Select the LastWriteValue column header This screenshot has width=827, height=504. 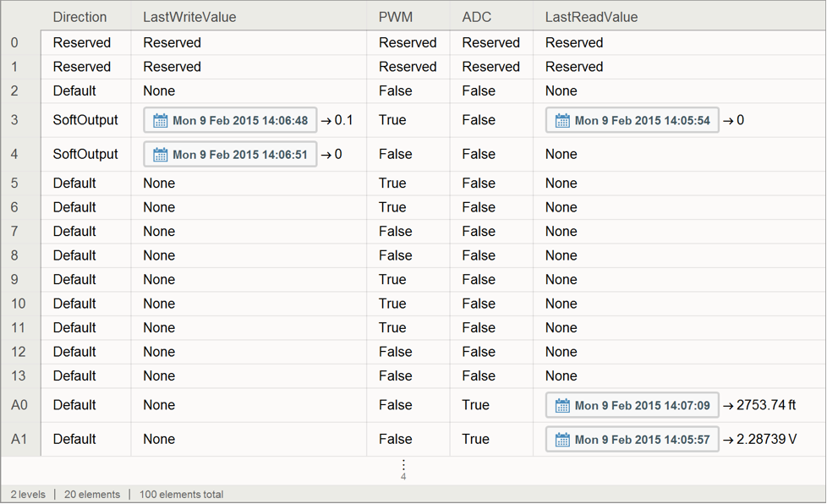(189, 17)
